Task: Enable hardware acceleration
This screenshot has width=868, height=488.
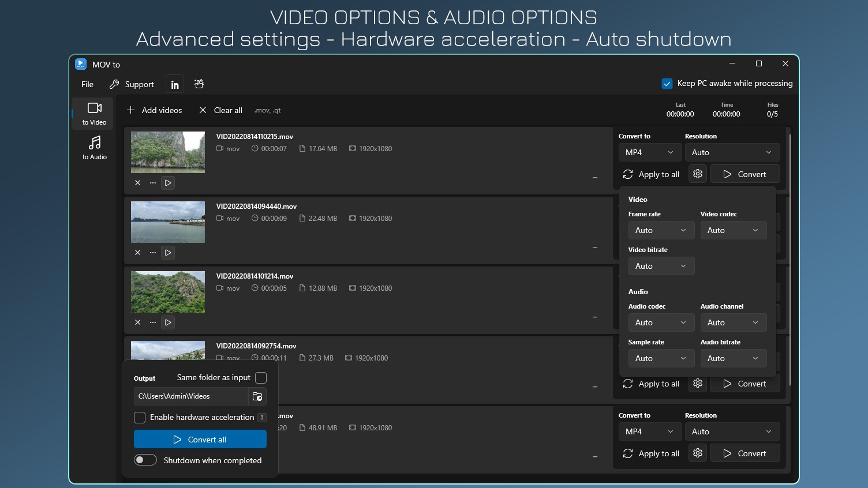Action: pyautogui.click(x=139, y=417)
